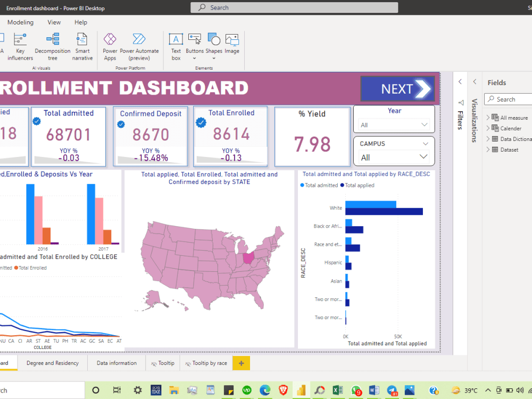Open File Explorer from taskbar
The image size is (532, 399).
pyautogui.click(x=174, y=390)
